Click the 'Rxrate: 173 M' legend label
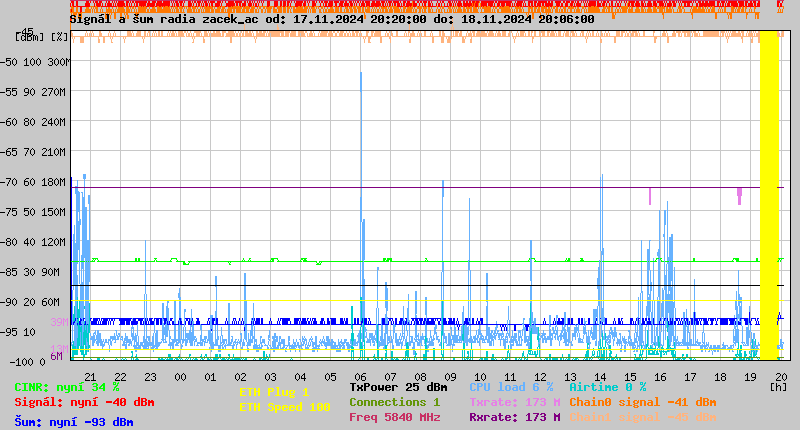Image resolution: width=800 pixels, height=430 pixels. click(515, 417)
